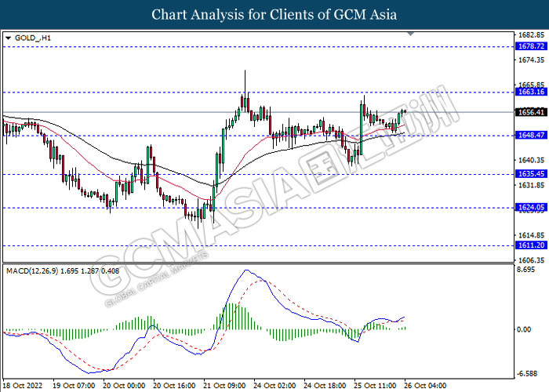Click the 24 Oct 02:00 time label

(274, 386)
